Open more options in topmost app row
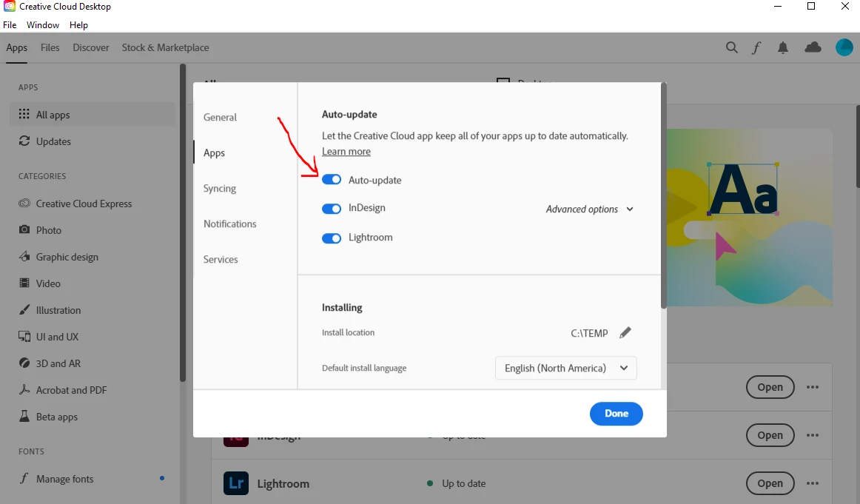The height and width of the screenshot is (504, 860). click(x=813, y=387)
